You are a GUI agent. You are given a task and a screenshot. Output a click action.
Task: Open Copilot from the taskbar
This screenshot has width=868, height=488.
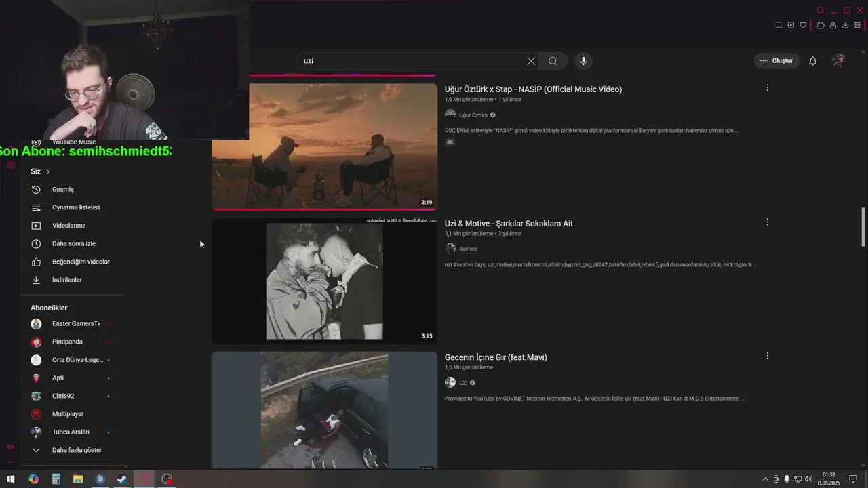point(33,479)
